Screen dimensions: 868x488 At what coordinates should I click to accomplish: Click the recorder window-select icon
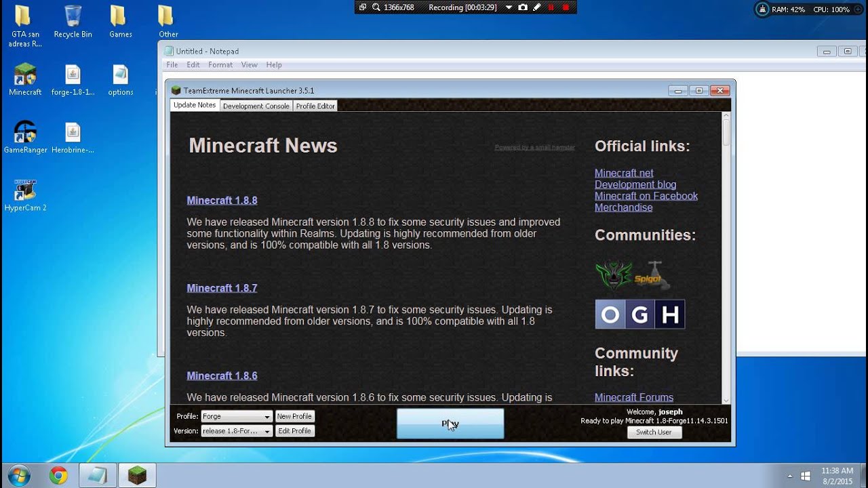pos(363,7)
